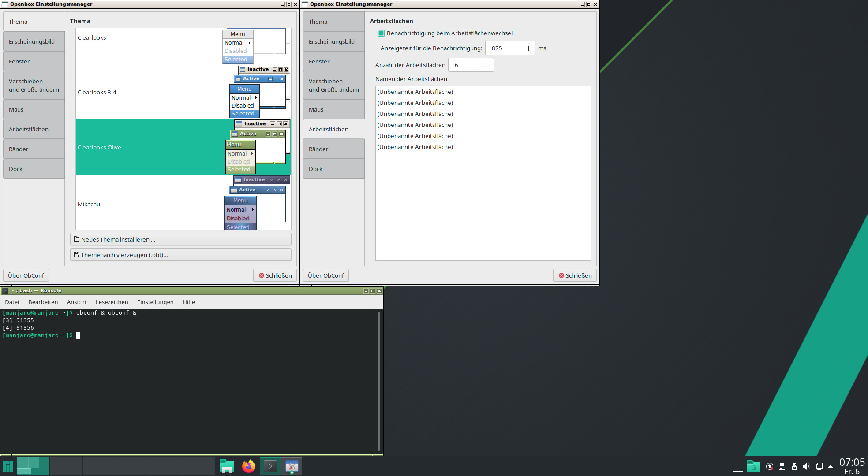This screenshot has height=476, width=868.
Task: Open the clipboard tray icon
Action: click(782, 466)
